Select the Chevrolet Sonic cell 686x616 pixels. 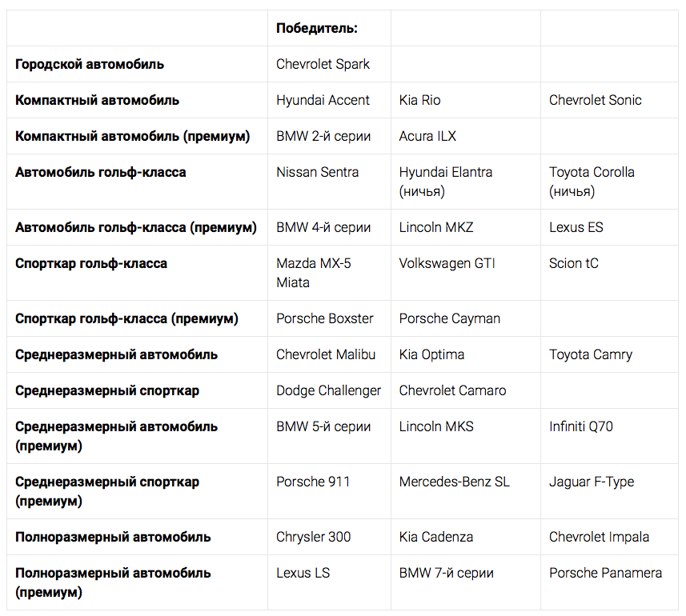click(595, 100)
